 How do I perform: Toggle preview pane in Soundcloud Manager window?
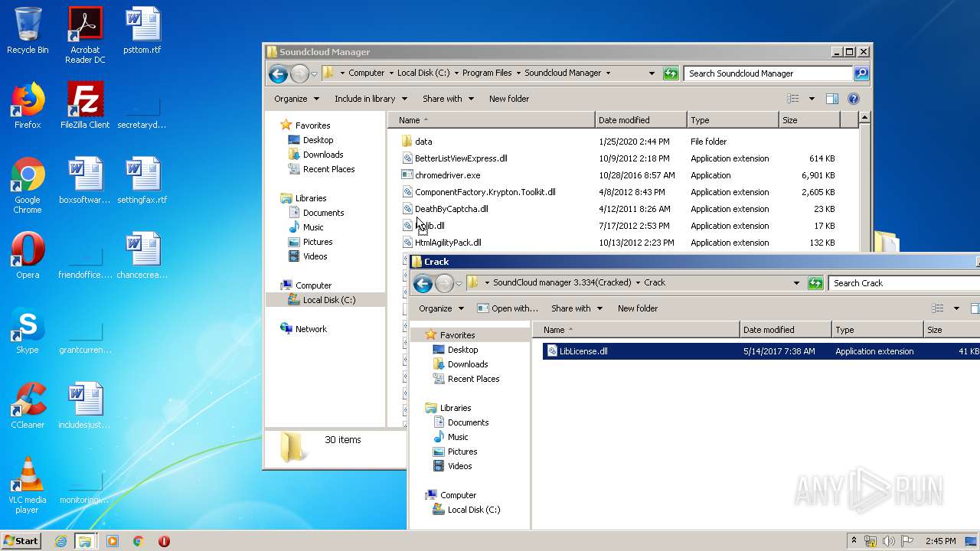point(832,99)
